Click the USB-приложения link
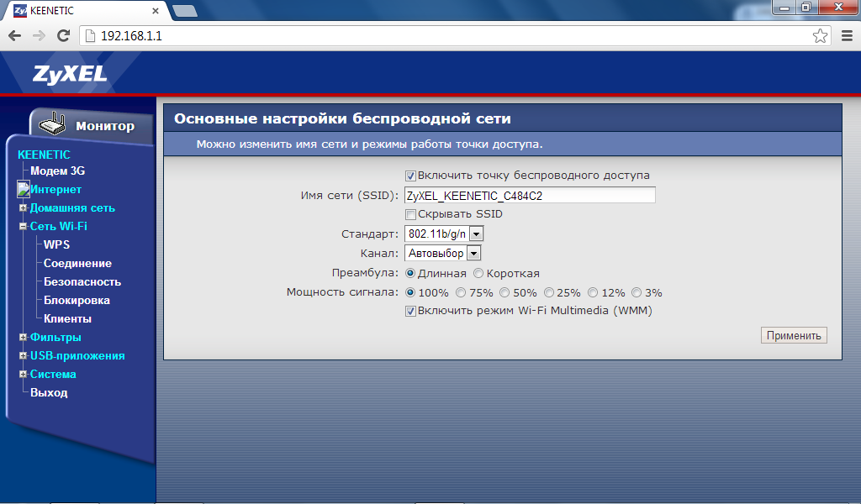The width and height of the screenshot is (861, 504). point(77,356)
